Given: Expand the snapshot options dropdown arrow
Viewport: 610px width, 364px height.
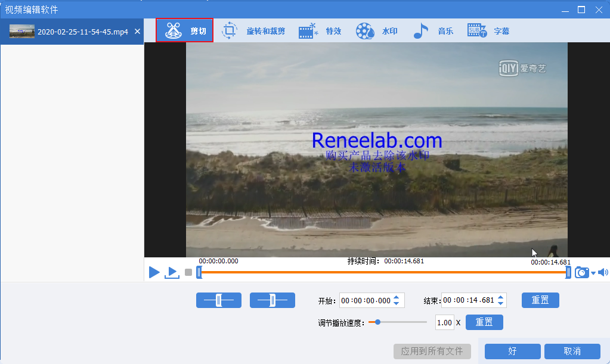Looking at the screenshot, I should tap(593, 273).
